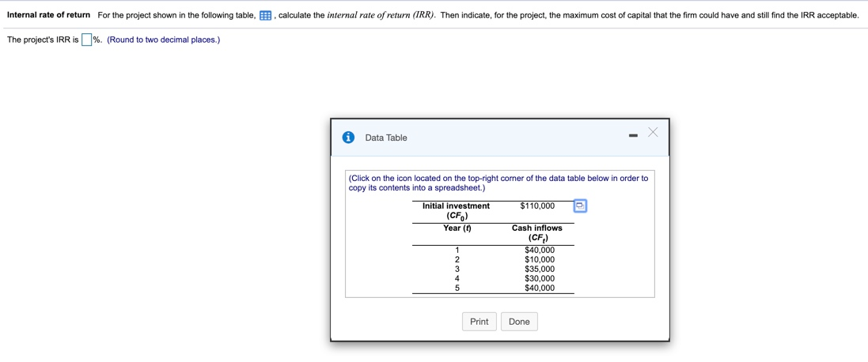Select the $30,000 cash inflow value
Screen dimensions: 868x362
click(540, 278)
